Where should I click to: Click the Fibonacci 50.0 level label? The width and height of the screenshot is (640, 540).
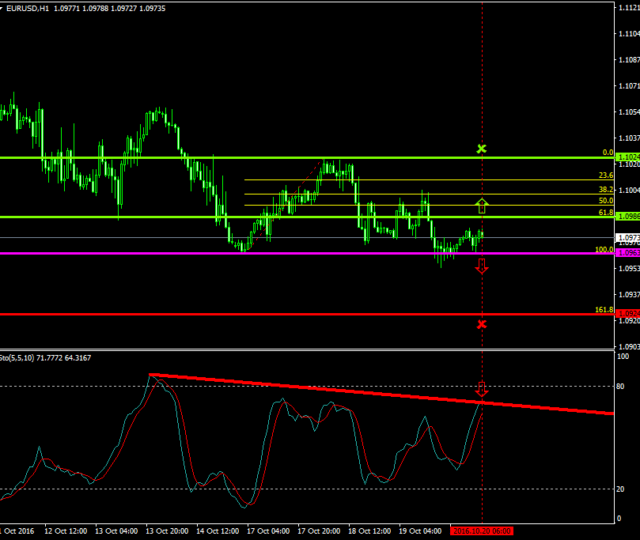click(x=605, y=201)
